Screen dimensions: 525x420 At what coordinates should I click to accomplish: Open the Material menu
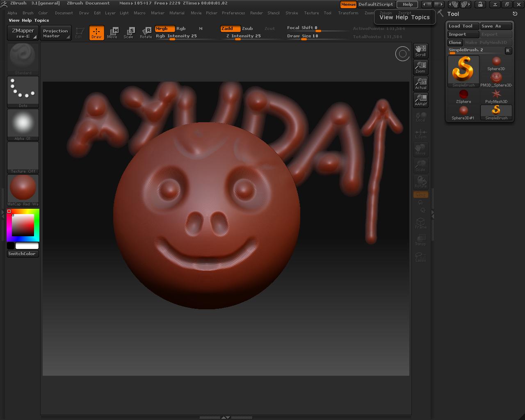(177, 13)
